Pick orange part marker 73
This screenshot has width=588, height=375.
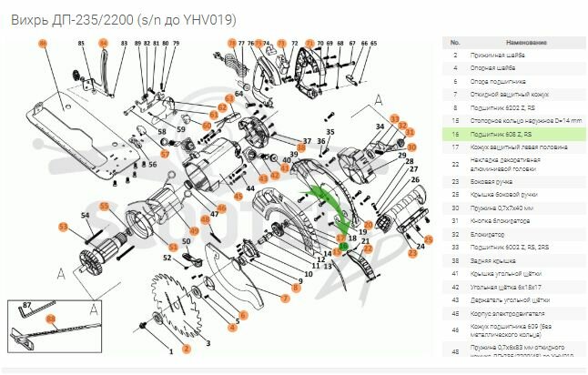(x=281, y=44)
